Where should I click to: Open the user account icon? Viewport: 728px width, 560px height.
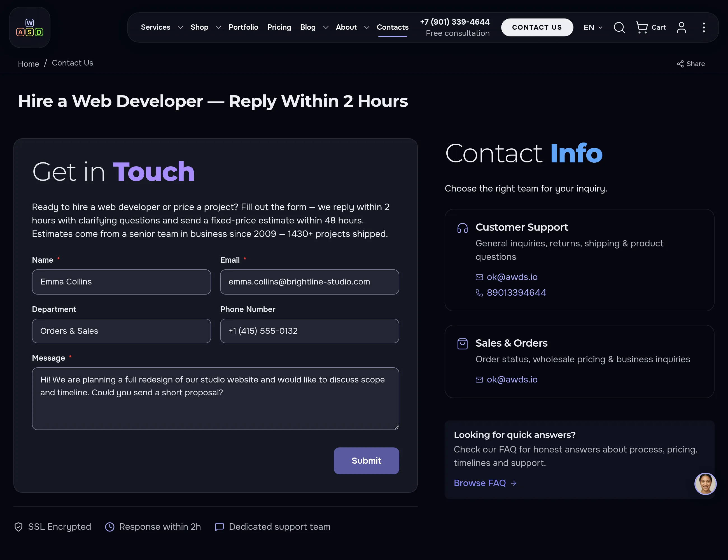tap(681, 27)
